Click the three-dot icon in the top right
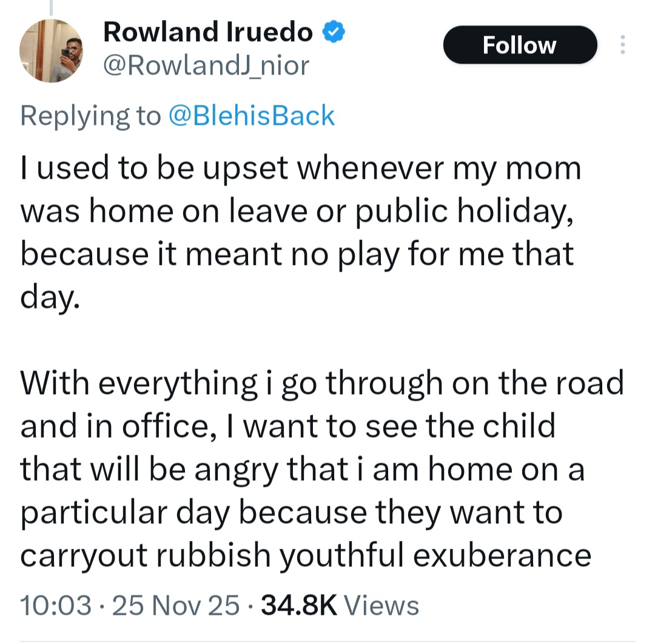The width and height of the screenshot is (655, 644). point(623,45)
